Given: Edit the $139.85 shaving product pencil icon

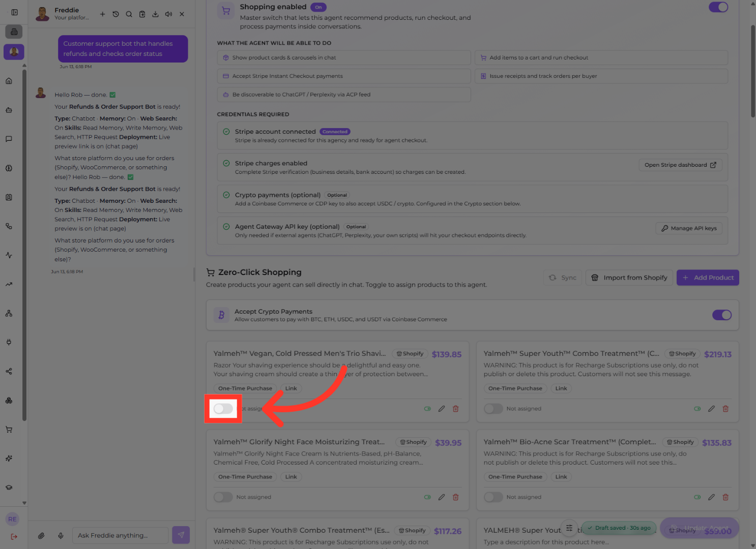Looking at the screenshot, I should click(442, 409).
